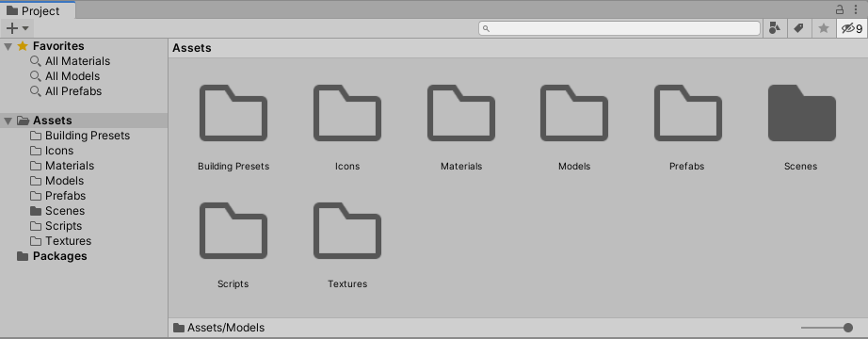This screenshot has width=868, height=339.
Task: Open the plus Create asset dropdown
Action: tap(18, 28)
